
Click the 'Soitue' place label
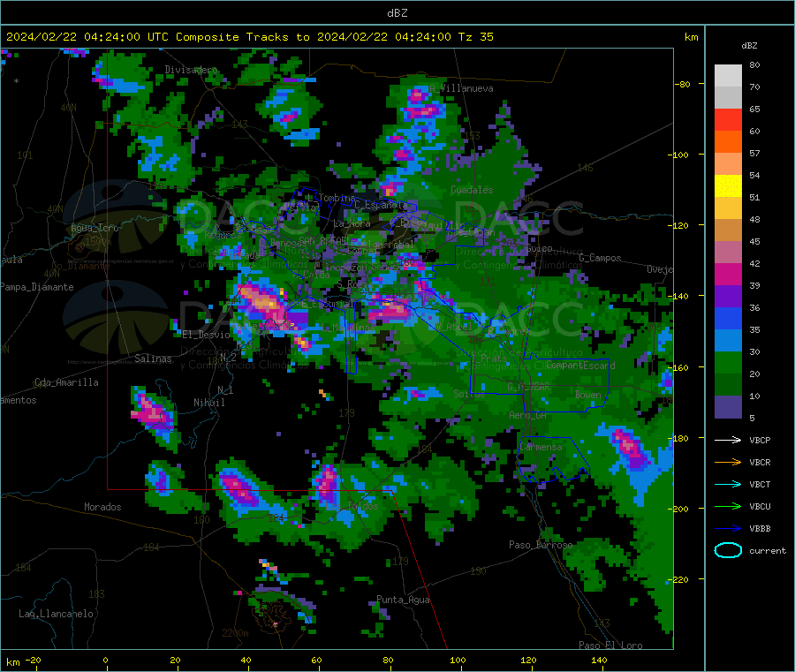(469, 394)
